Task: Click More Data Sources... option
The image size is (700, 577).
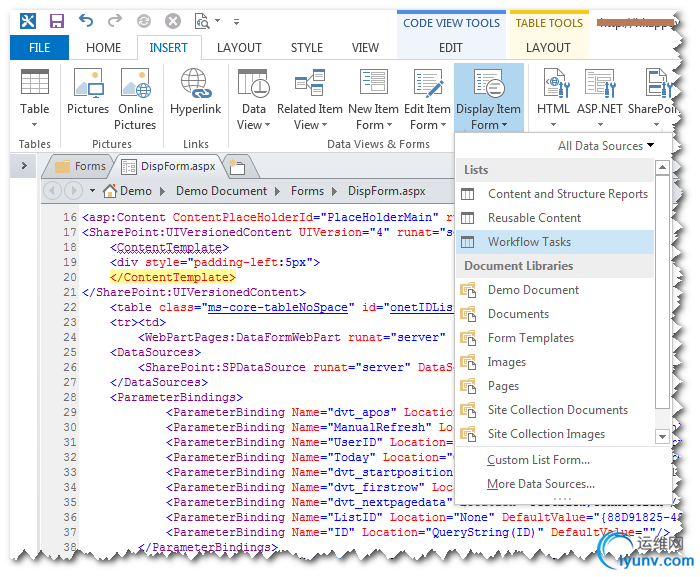Action: (x=541, y=484)
